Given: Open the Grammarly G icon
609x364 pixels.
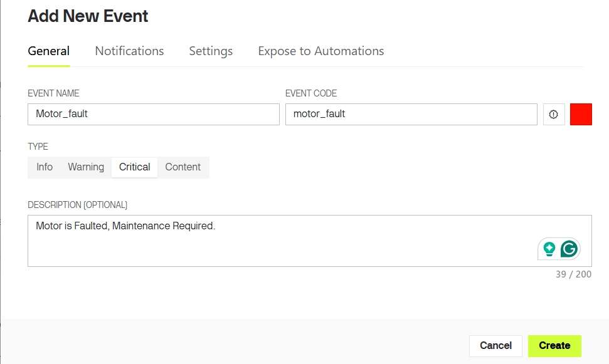Looking at the screenshot, I should point(569,249).
